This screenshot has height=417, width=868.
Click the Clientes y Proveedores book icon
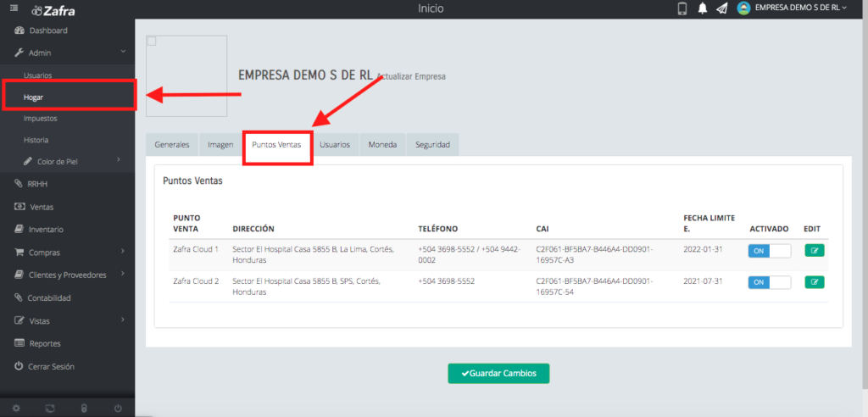19,275
